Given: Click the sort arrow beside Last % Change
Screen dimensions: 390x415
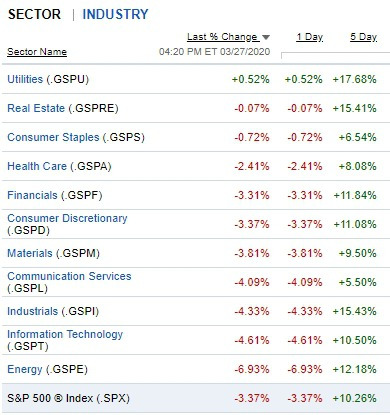Looking at the screenshot, I should click(x=266, y=37).
